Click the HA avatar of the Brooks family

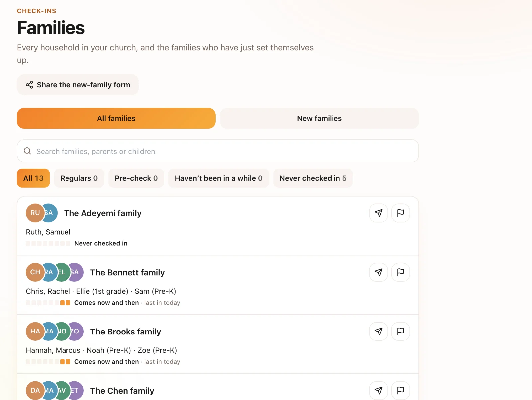35,332
